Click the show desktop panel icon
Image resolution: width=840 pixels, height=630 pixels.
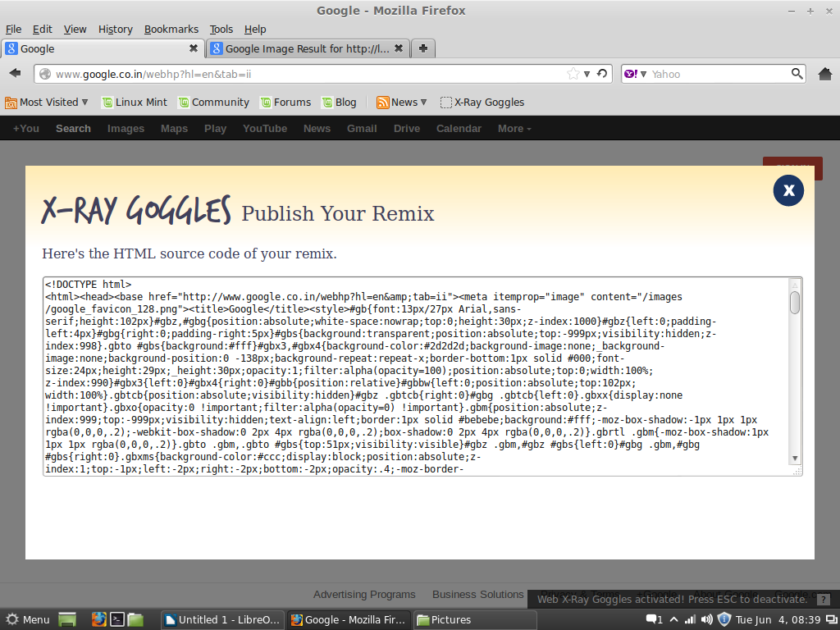coord(67,620)
